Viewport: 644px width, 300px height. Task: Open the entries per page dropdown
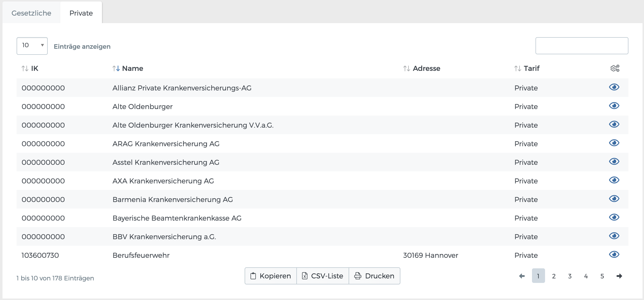point(32,46)
